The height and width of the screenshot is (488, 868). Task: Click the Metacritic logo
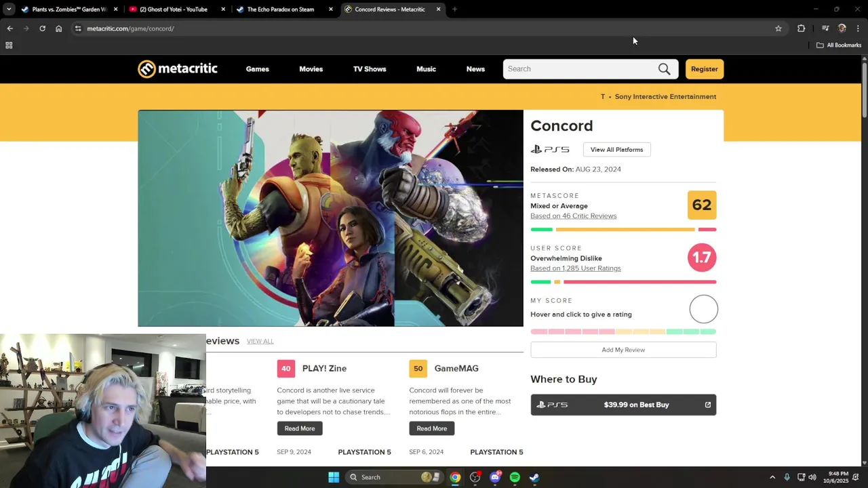(178, 69)
